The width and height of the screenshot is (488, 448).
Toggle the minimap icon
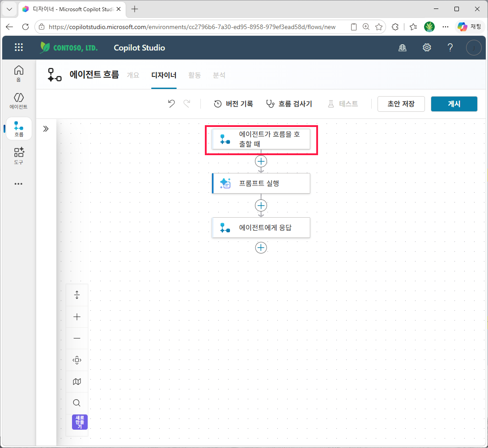click(77, 381)
